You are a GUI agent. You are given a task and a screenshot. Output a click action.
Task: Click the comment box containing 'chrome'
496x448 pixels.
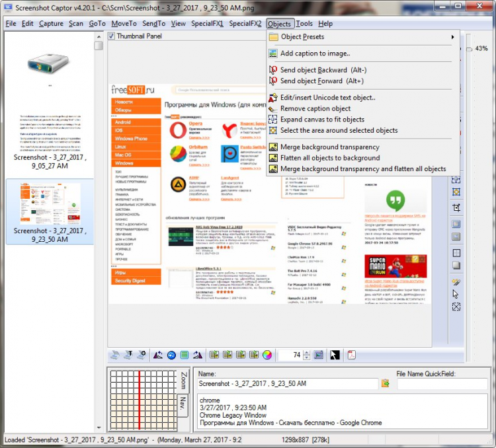tap(343, 411)
